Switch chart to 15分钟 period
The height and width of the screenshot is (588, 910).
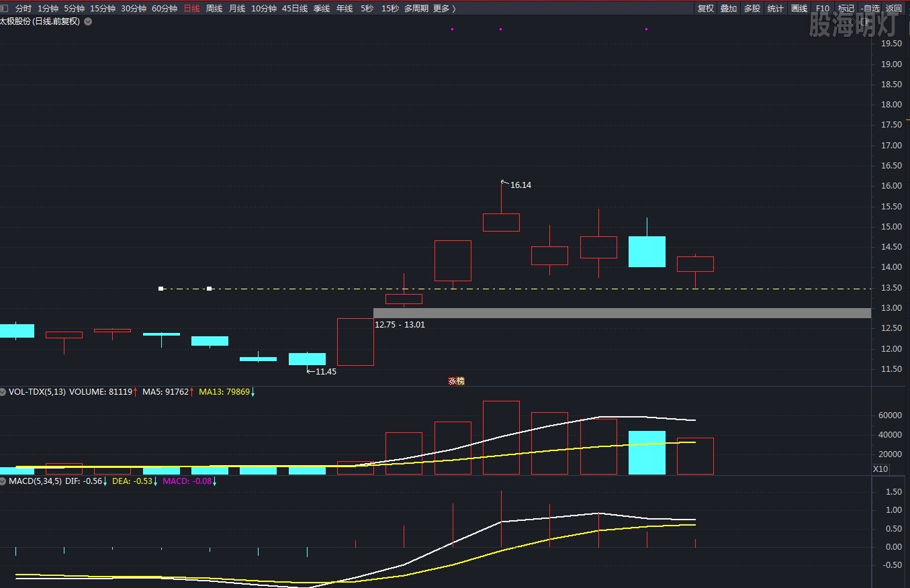point(103,9)
